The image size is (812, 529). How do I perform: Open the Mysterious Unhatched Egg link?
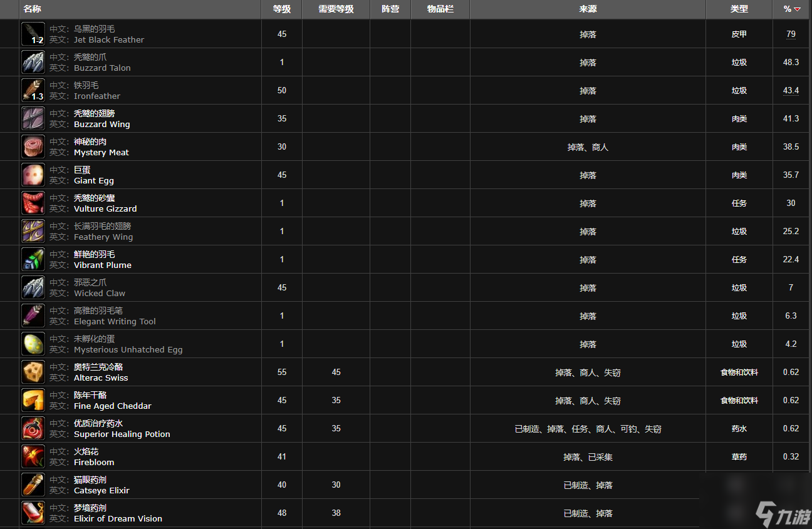click(128, 349)
